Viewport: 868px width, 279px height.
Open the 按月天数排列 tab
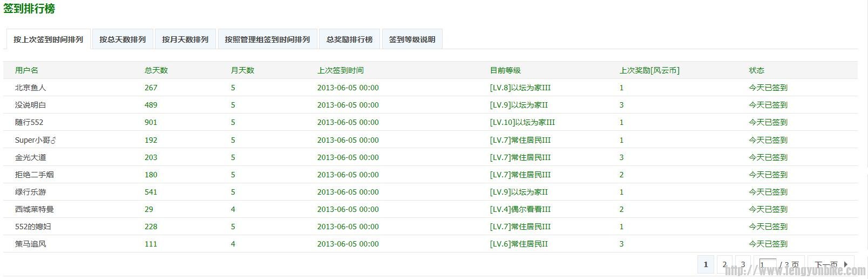pos(185,39)
